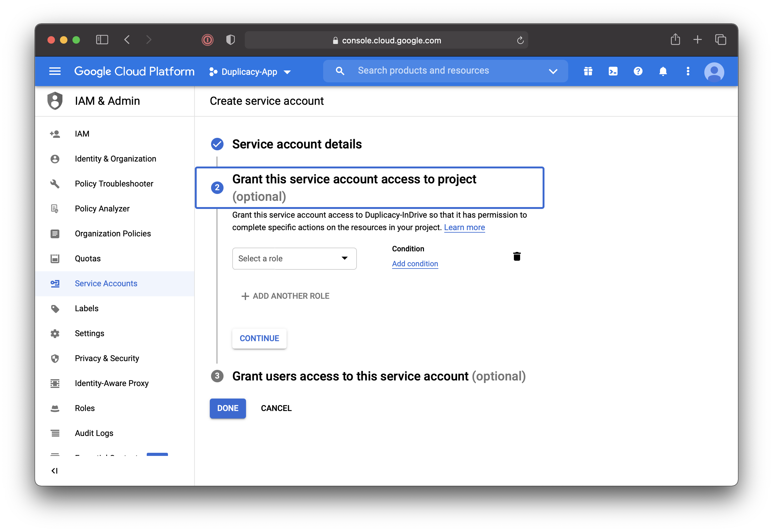The image size is (773, 532).
Task: Toggle the Safari sidebar button
Action: coord(102,40)
